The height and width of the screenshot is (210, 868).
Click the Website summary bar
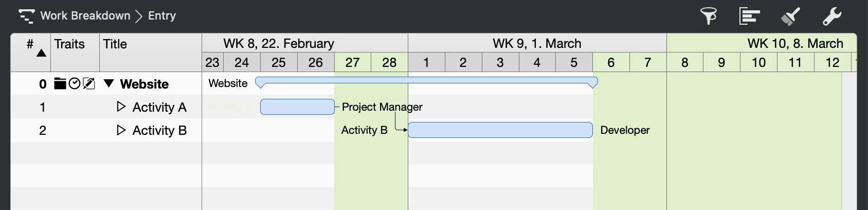click(426, 81)
